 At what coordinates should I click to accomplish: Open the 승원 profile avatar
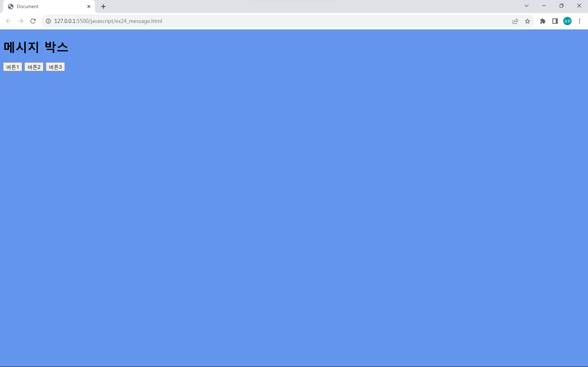tap(567, 21)
